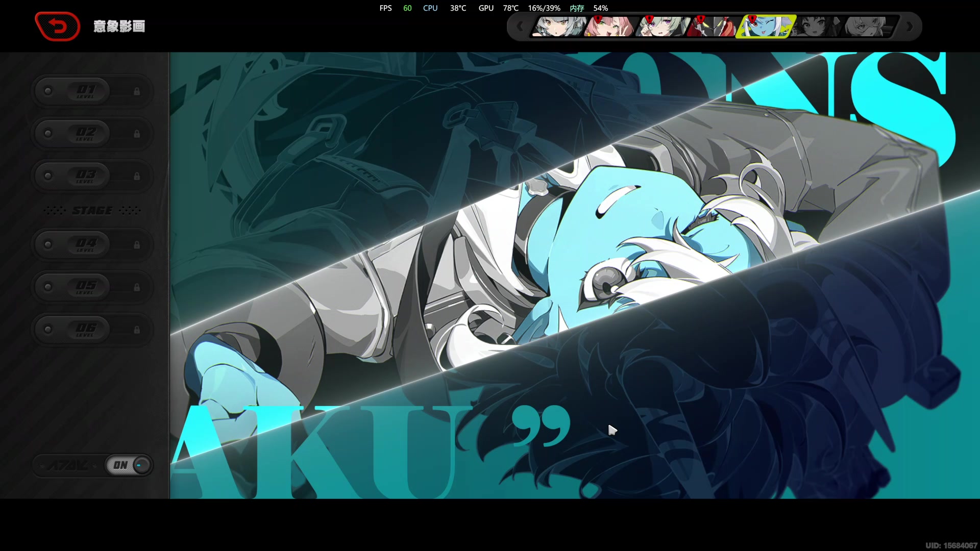Click the lock icon on level 02

(137, 134)
